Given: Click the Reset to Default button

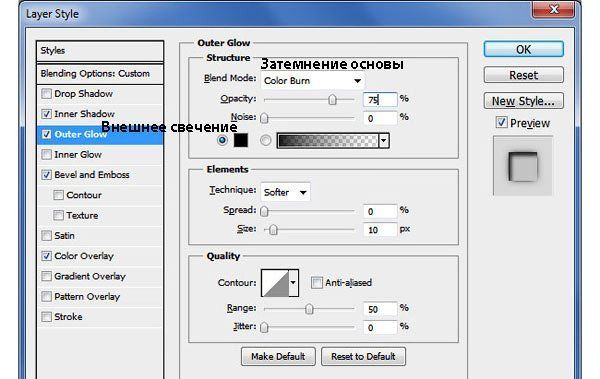Looking at the screenshot, I should point(363,356).
